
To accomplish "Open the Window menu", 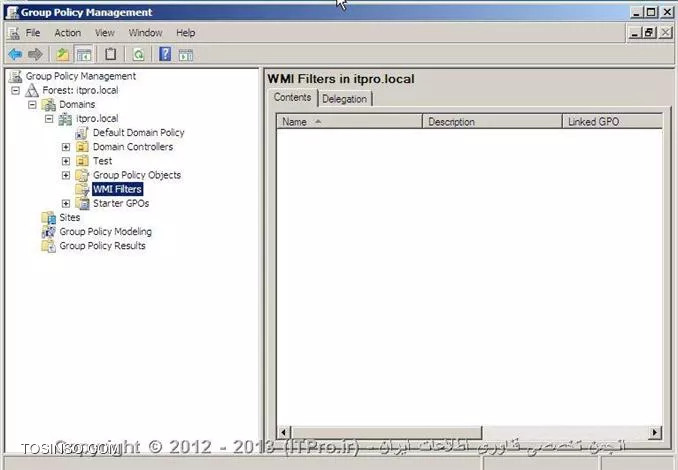I will [145, 33].
